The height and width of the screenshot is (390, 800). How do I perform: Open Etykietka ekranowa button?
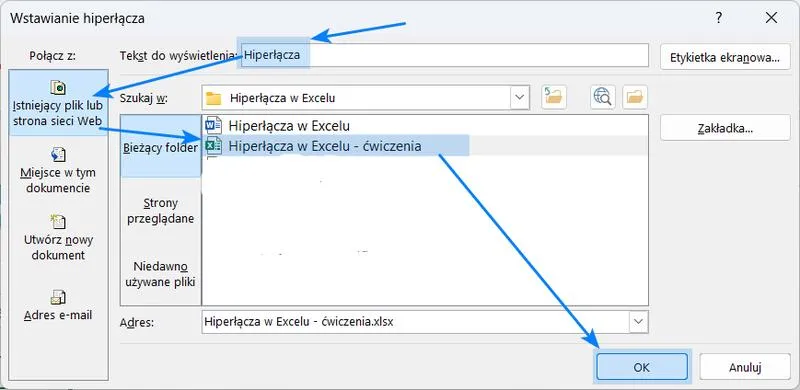(x=725, y=57)
